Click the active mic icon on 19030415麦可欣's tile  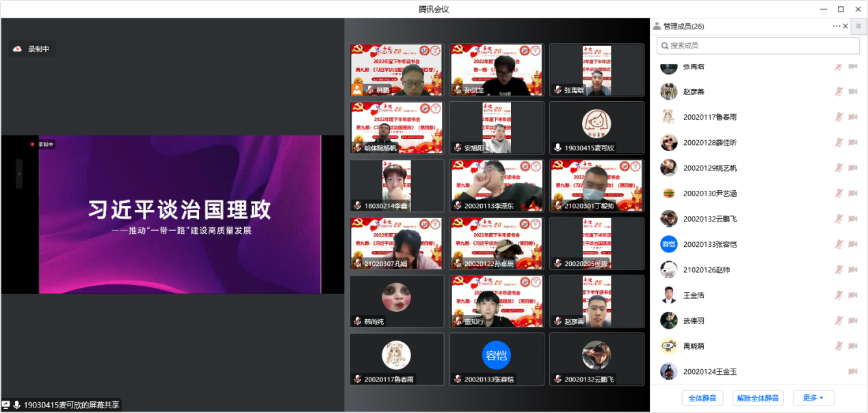click(557, 148)
